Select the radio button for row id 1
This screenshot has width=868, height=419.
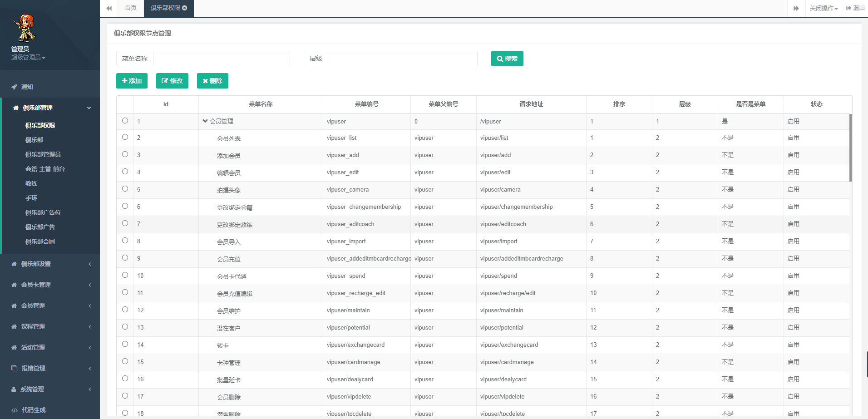pos(125,121)
